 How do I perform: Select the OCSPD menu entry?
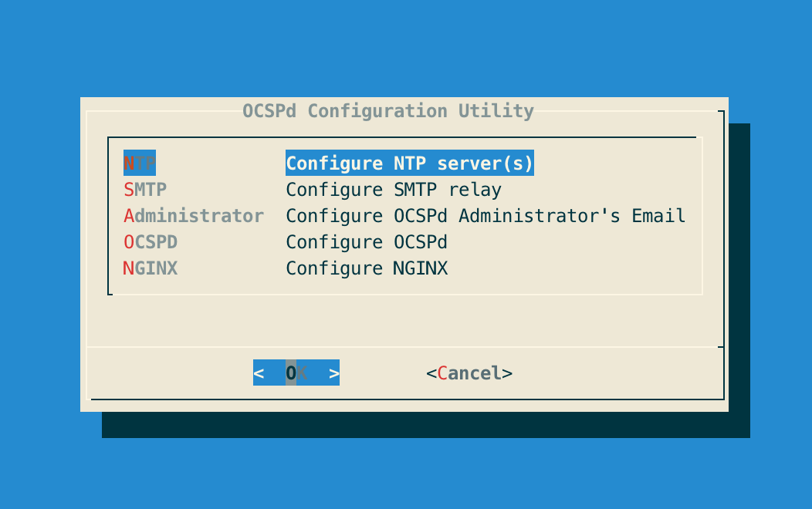coord(151,241)
